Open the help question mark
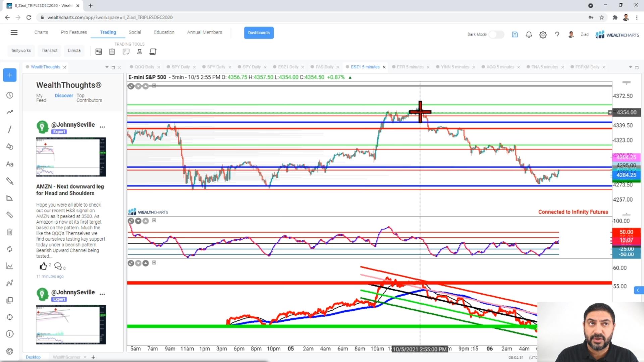The image size is (644, 362). tap(557, 35)
